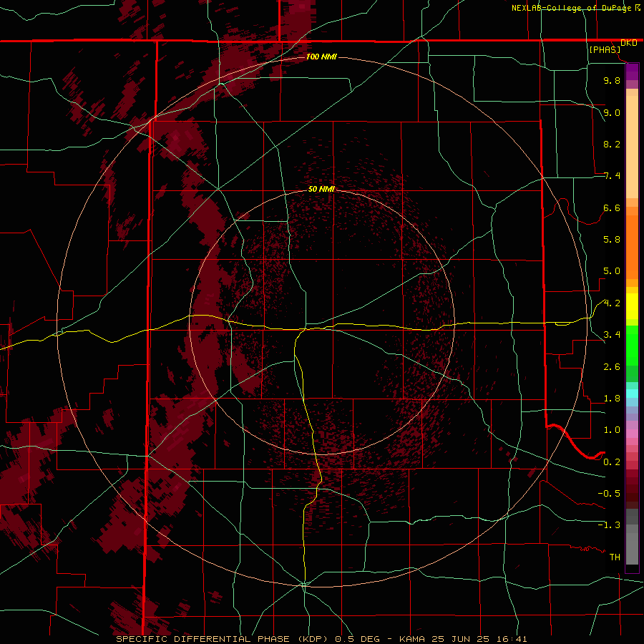Select the -0.5 scale value

point(609,494)
